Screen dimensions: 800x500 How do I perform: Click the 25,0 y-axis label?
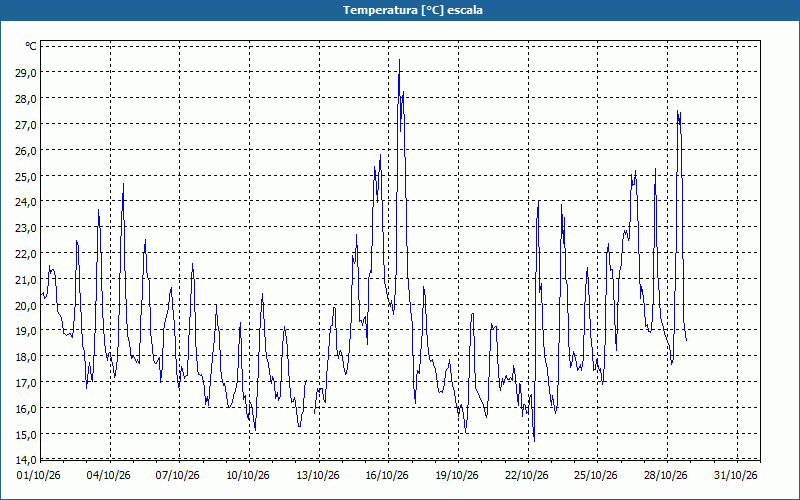click(26, 177)
